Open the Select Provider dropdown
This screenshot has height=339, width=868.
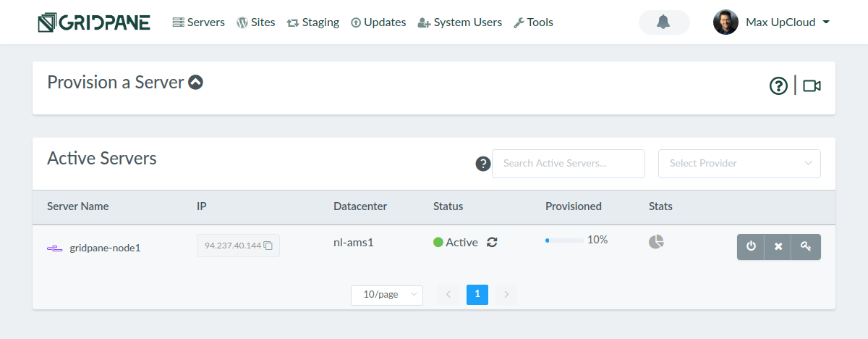pyautogui.click(x=739, y=164)
